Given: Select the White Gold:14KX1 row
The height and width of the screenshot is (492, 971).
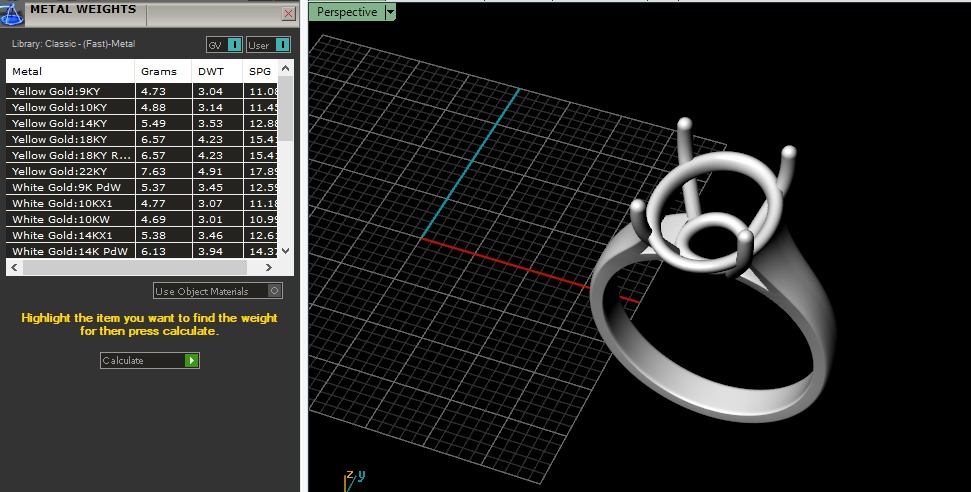Looking at the screenshot, I should coord(142,235).
